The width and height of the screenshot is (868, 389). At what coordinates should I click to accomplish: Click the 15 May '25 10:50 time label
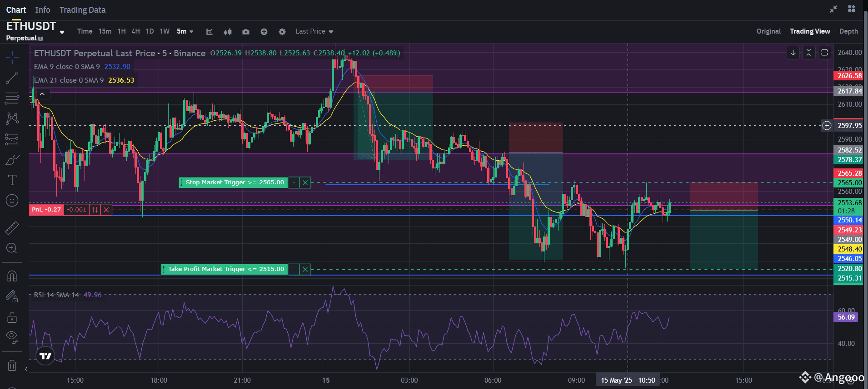(x=628, y=380)
